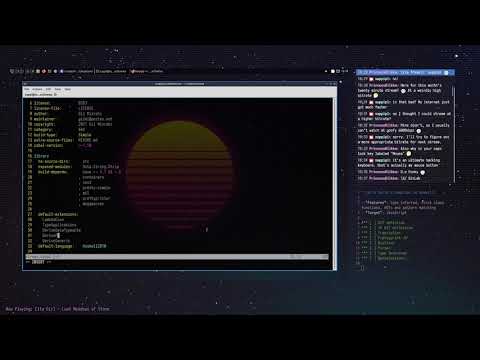480x360 pixels.
Task: Open the View menu in the terminal window
Action: (x=58, y=89)
